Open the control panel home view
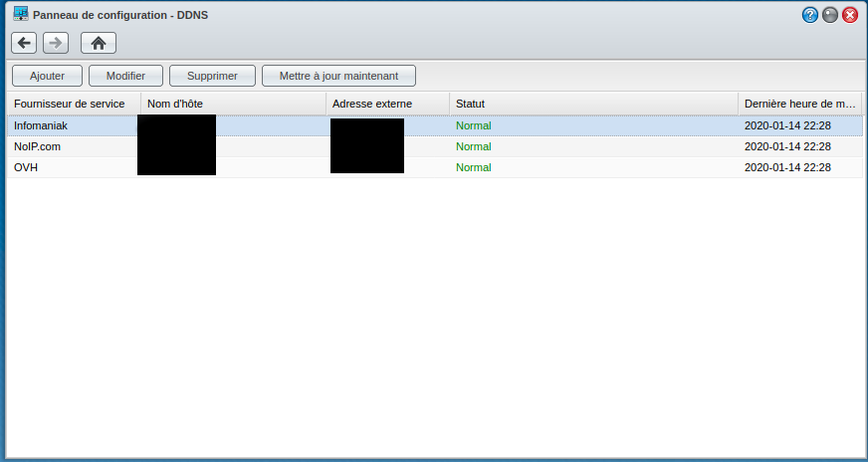The height and width of the screenshot is (462, 868). pyautogui.click(x=99, y=43)
